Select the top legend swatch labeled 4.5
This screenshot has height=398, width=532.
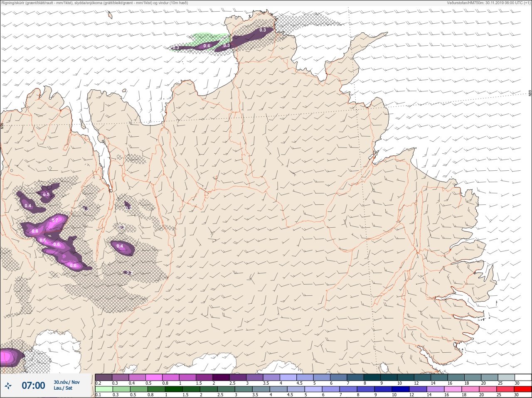point(305,377)
